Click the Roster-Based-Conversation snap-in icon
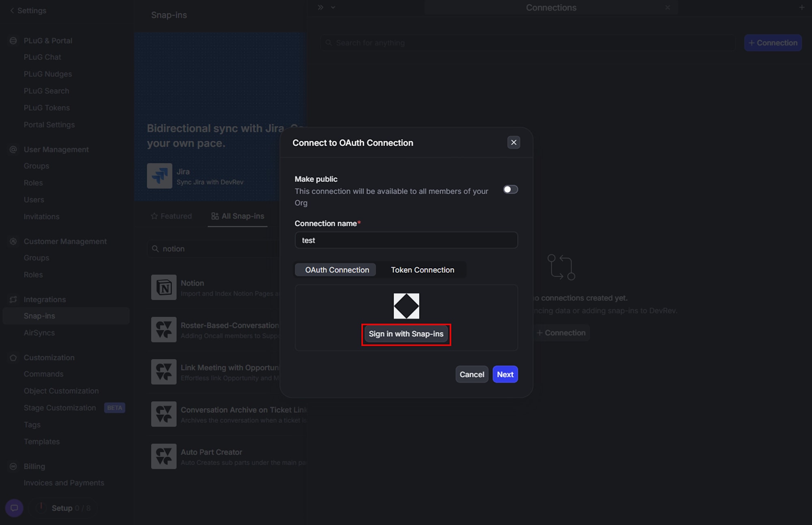This screenshot has width=812, height=525. [x=164, y=329]
